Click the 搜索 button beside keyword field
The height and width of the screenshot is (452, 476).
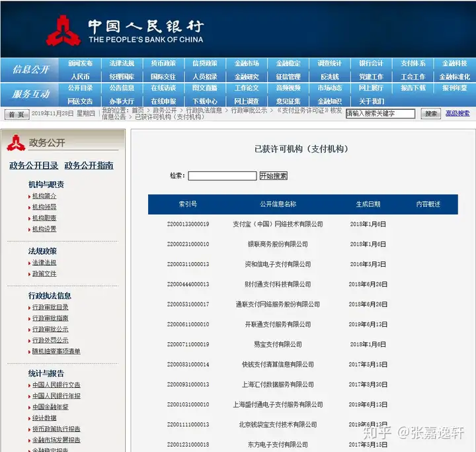tap(431, 114)
